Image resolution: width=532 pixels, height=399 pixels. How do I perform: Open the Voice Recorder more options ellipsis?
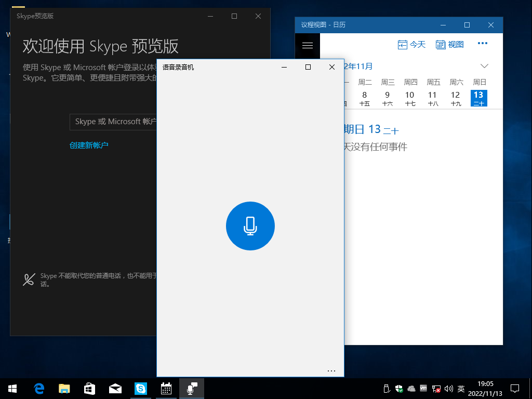tap(331, 371)
